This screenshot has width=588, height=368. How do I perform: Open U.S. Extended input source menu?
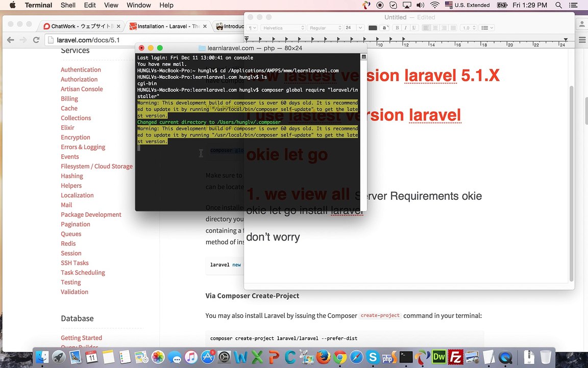click(x=467, y=5)
